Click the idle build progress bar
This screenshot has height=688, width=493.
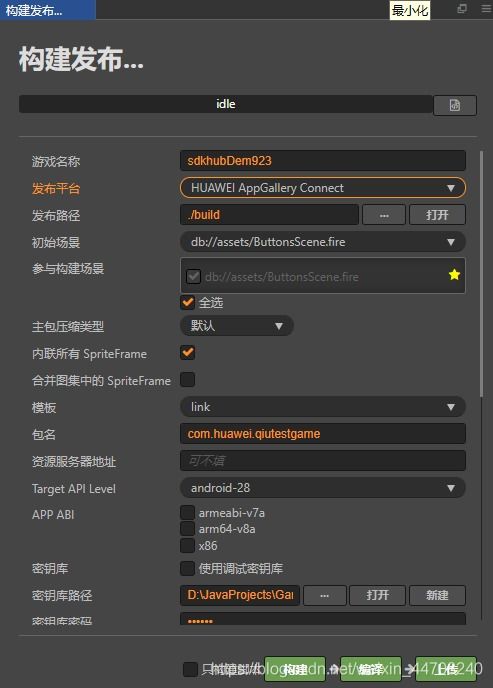pyautogui.click(x=225, y=104)
